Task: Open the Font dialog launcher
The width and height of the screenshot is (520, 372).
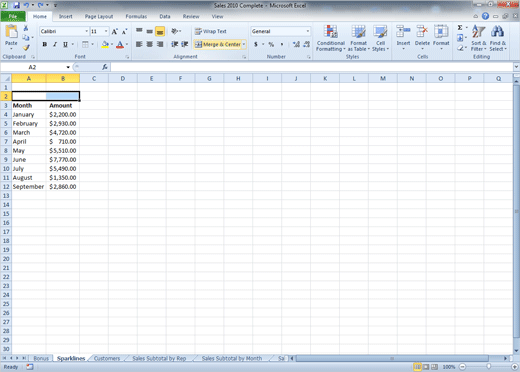Action: [x=127, y=57]
